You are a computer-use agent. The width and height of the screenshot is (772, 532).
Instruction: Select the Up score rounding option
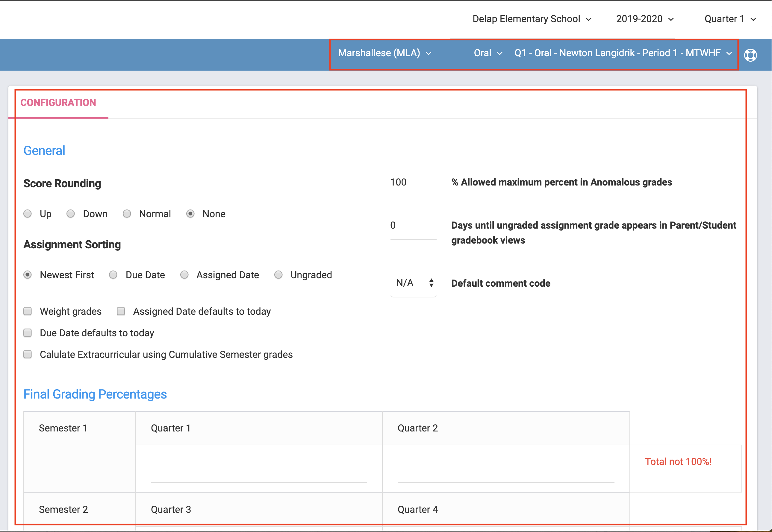(x=28, y=214)
